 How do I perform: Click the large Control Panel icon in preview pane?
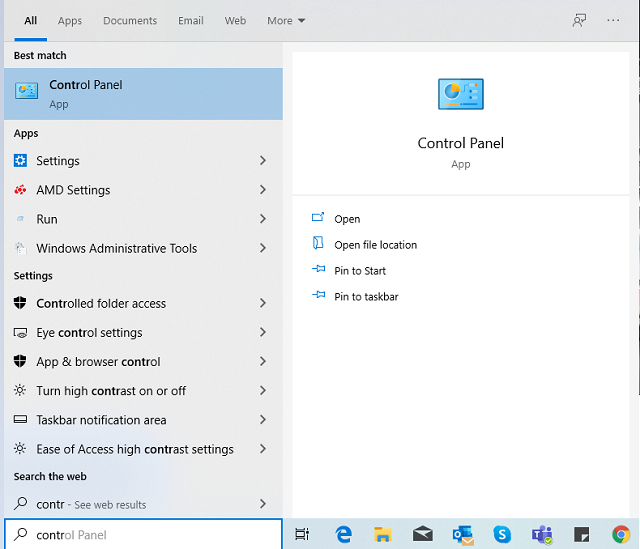coord(461,94)
